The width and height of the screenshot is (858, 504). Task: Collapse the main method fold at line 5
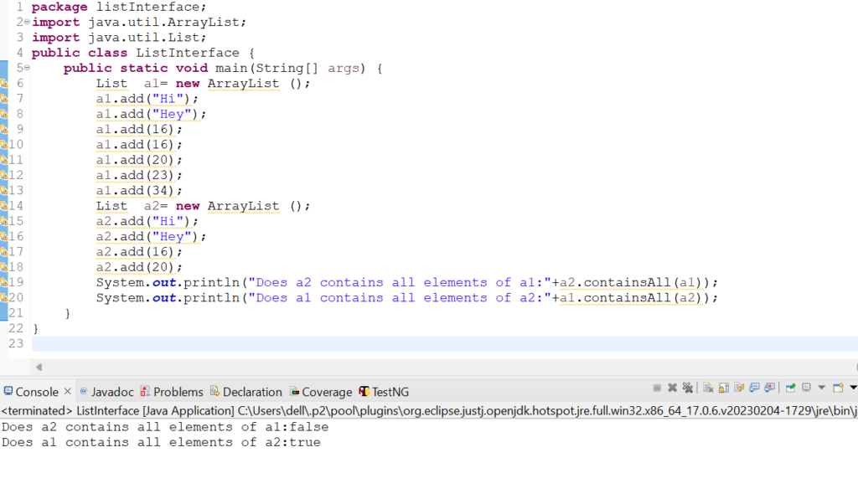click(x=27, y=68)
